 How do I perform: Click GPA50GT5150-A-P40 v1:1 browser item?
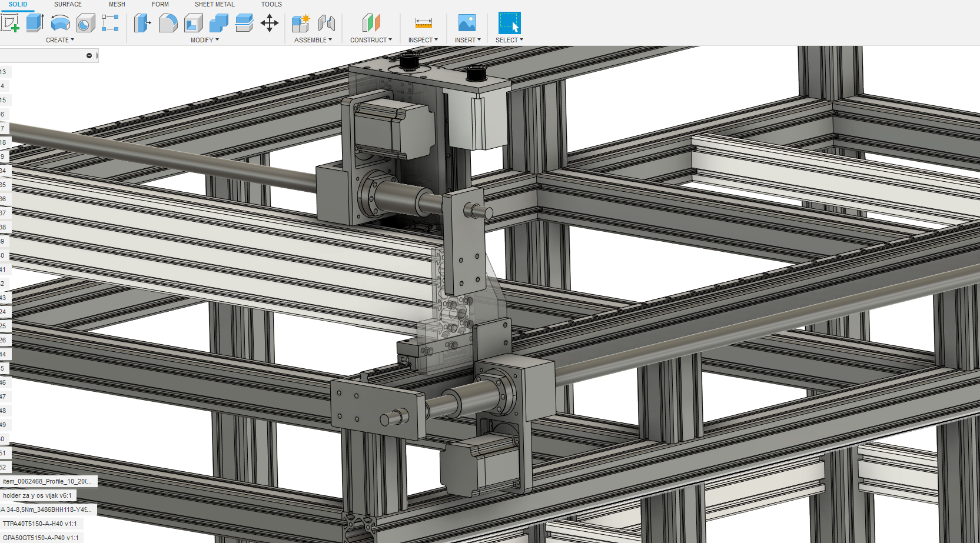coord(41,538)
